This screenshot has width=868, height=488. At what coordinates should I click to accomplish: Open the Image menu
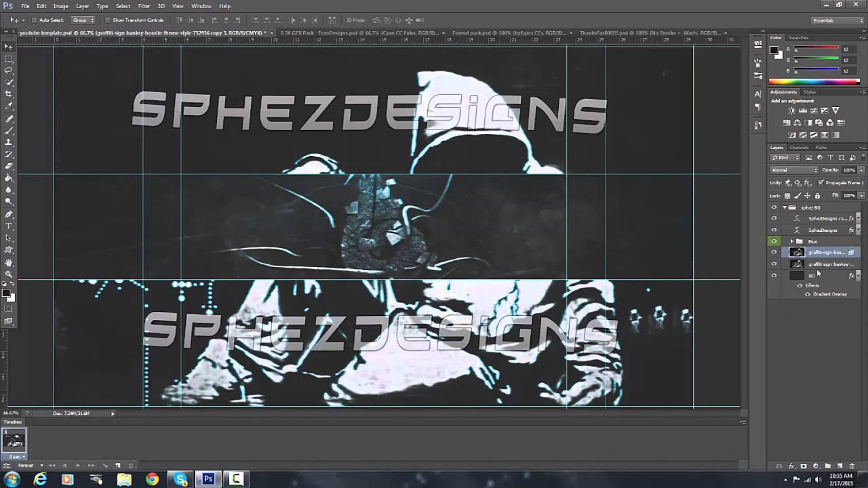(x=60, y=6)
